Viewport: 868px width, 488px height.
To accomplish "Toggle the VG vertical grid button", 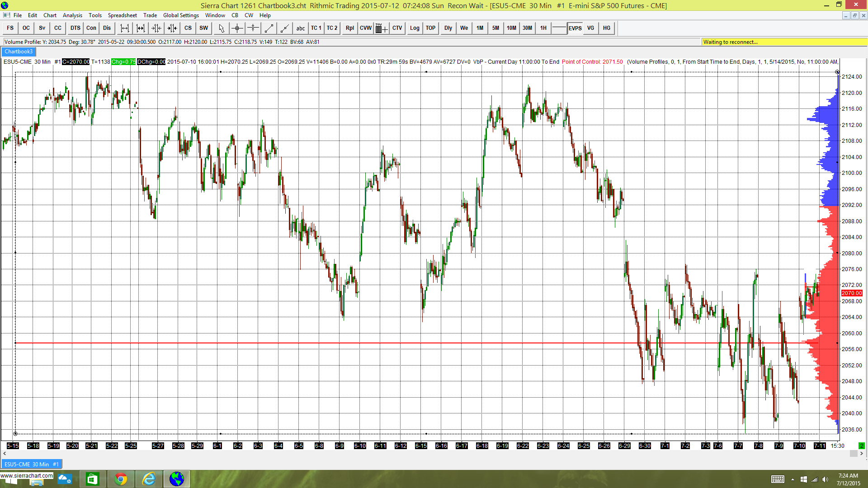I will click(590, 28).
